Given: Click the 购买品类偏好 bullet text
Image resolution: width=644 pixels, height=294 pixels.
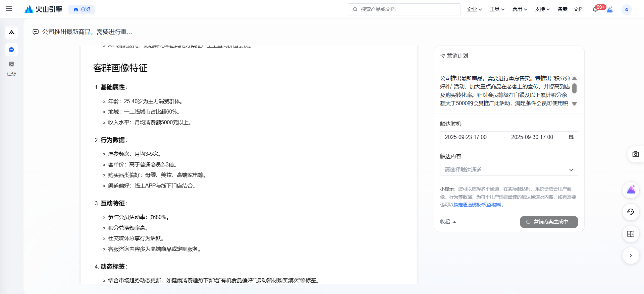Looking at the screenshot, I should 158,175.
